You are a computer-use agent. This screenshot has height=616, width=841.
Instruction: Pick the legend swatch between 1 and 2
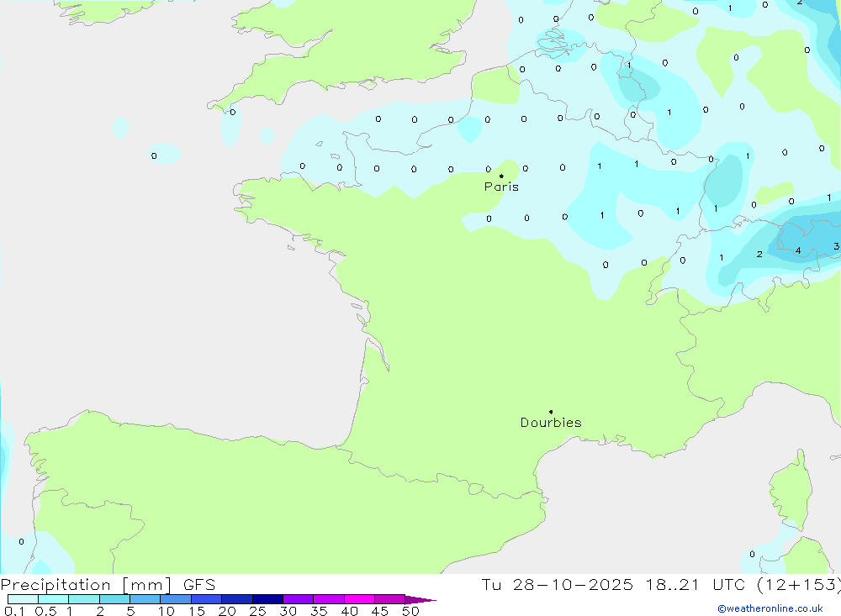click(x=84, y=599)
